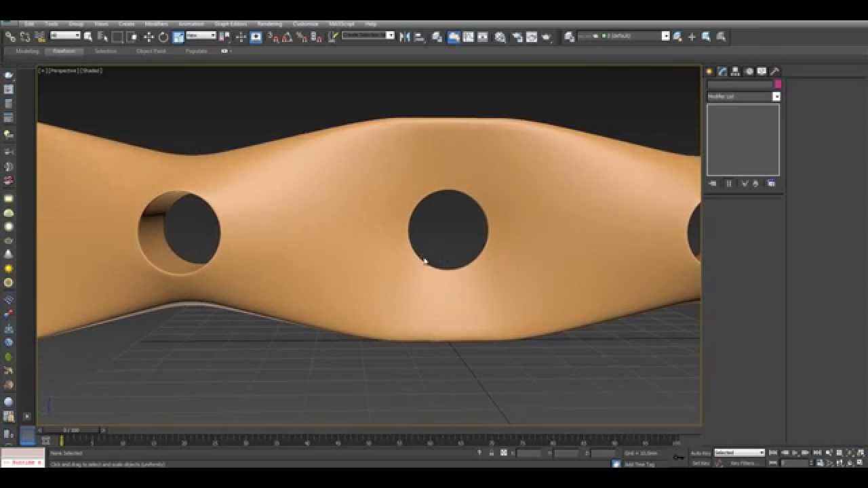Expand the Modifier List dropdown
868x488 pixels.
point(744,97)
